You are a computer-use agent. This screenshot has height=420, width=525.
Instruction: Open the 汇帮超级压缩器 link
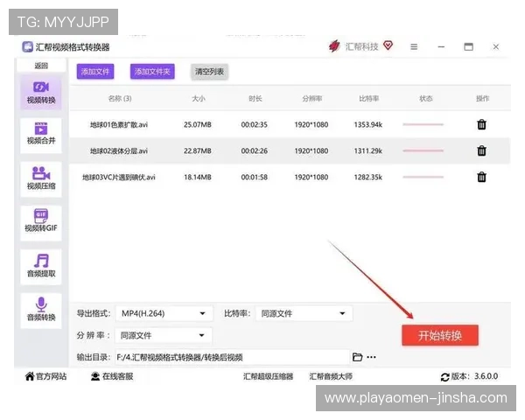point(268,376)
